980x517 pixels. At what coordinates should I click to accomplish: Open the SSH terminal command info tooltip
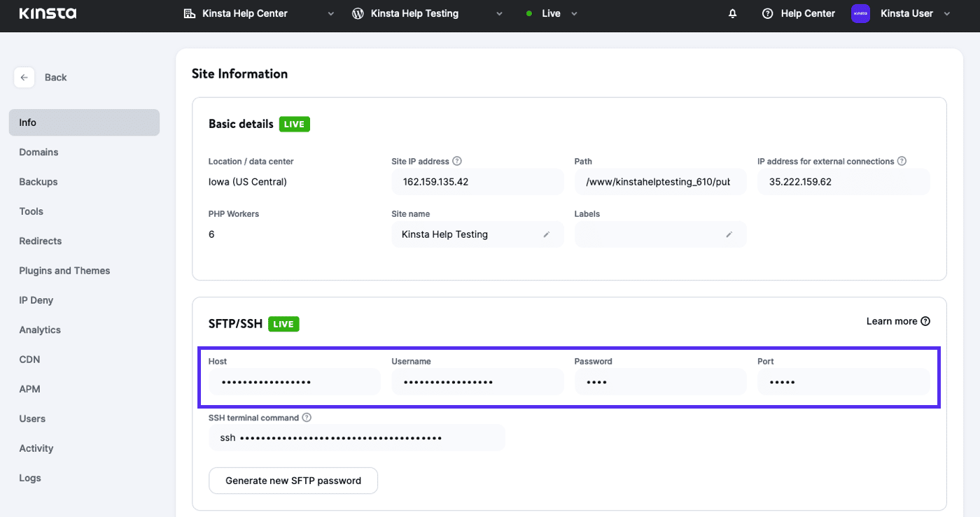pyautogui.click(x=306, y=417)
